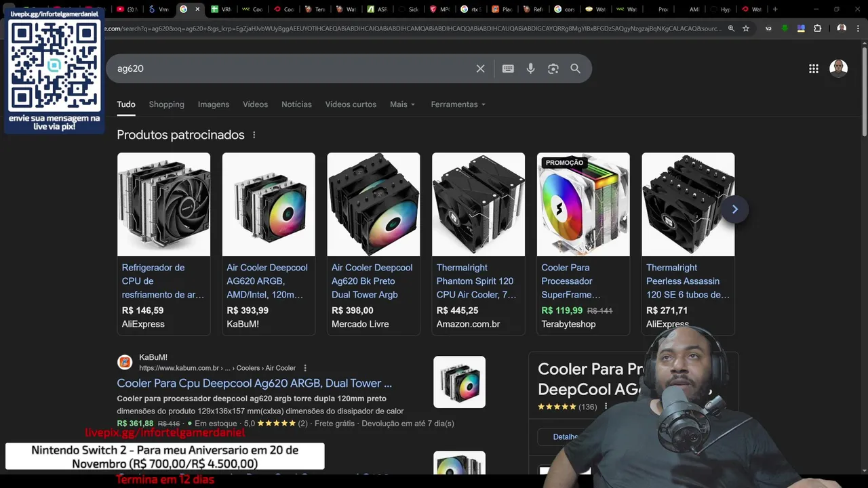Image resolution: width=868 pixels, height=488 pixels.
Task: Open Air Cooler Deepcool AG620 ARGB KaBuM! listing
Action: [267, 281]
